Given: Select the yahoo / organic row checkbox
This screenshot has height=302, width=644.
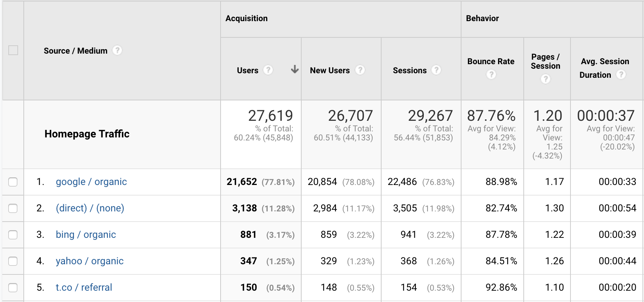Looking at the screenshot, I should tap(13, 261).
